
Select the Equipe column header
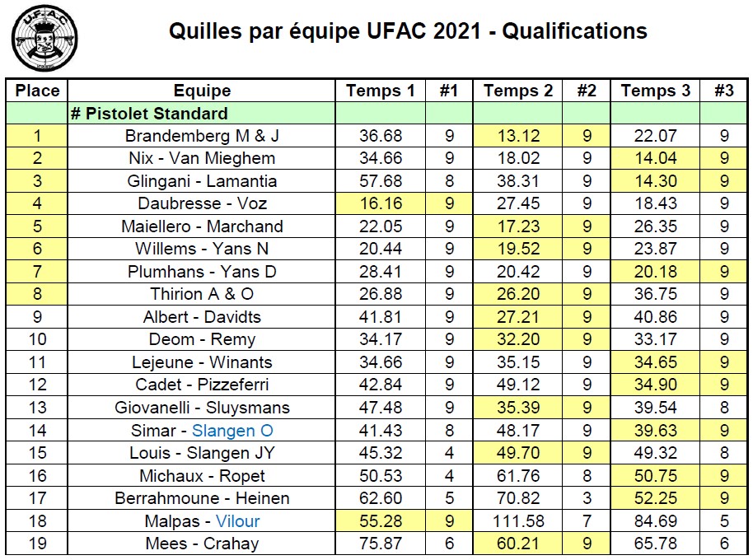202,91
